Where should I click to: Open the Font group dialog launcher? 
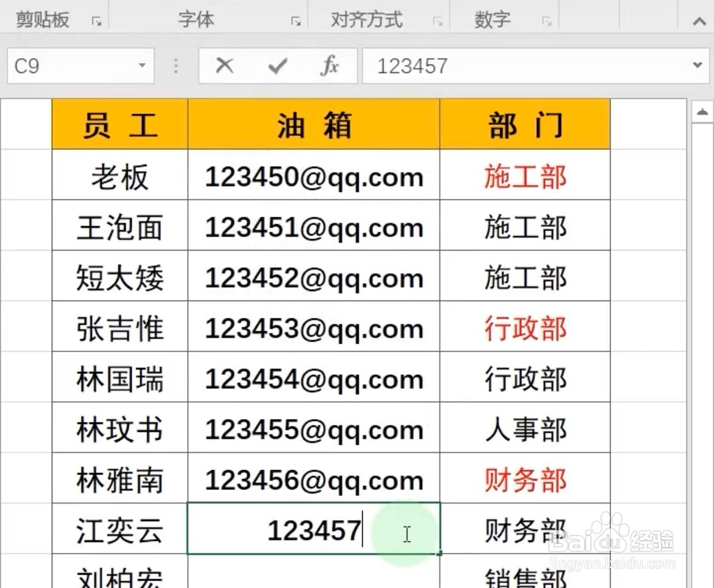pos(295,21)
